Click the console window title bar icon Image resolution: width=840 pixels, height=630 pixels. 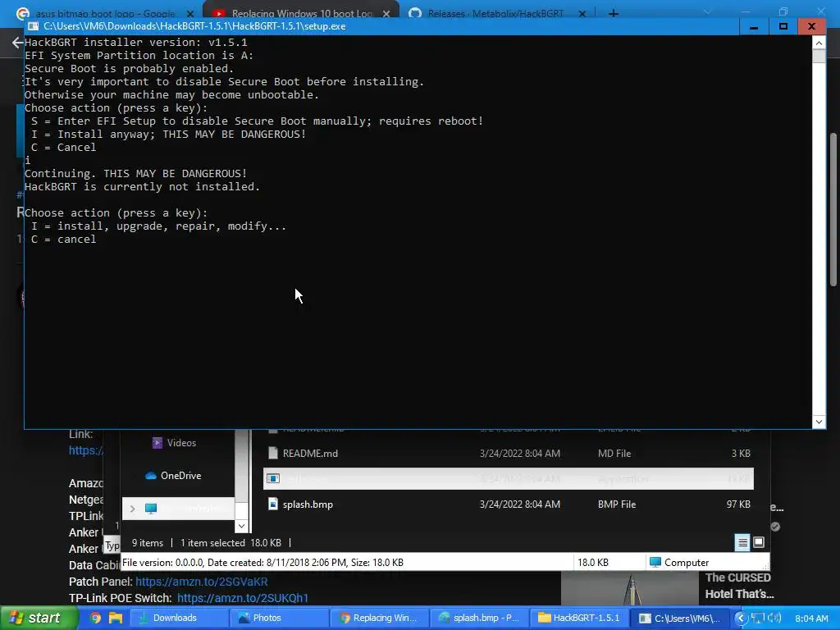[x=33, y=26]
